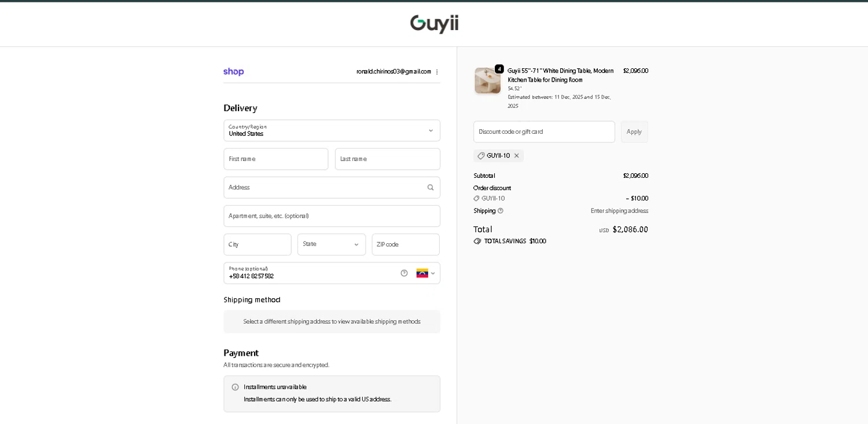868x424 pixels.
Task: Open account options kebab menu beside email
Action: tap(437, 72)
